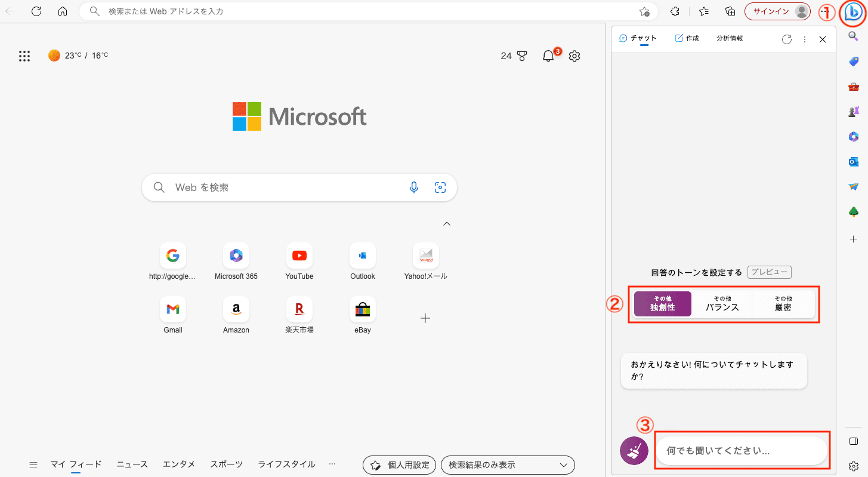Open Collections icon in toolbar

730,11
